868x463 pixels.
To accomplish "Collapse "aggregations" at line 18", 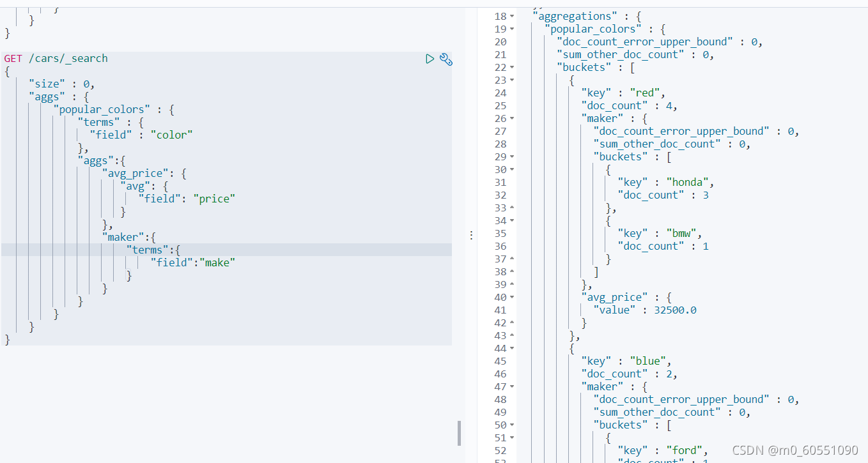I will (x=513, y=16).
